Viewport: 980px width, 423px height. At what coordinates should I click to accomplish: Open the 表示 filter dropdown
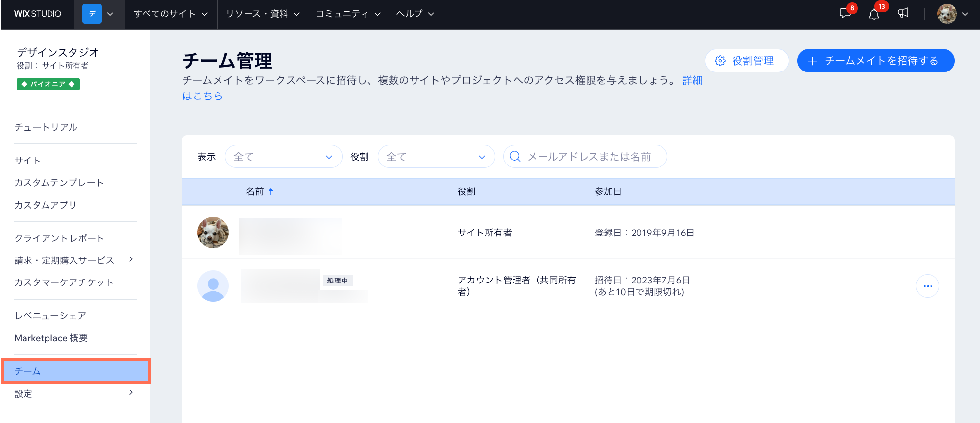(x=283, y=157)
